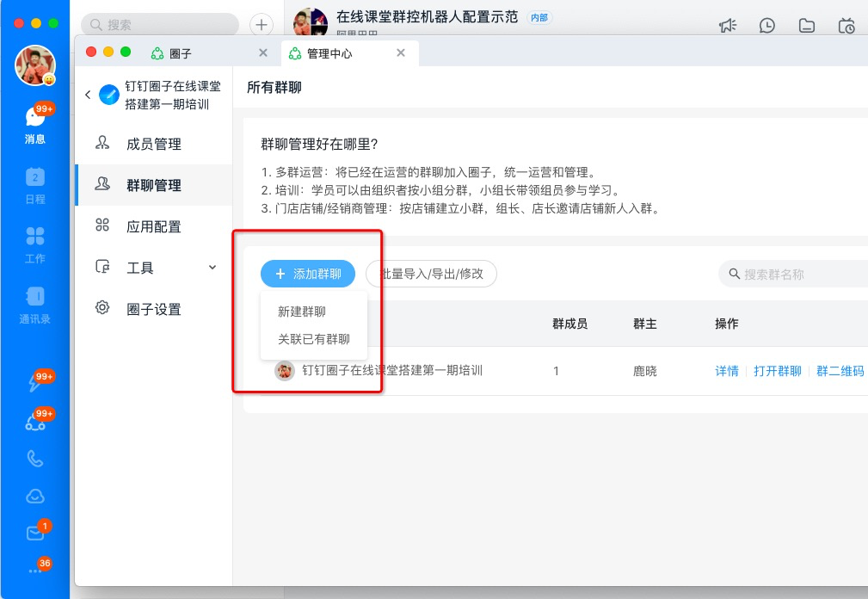Open the cloud drive icon in sidebar
Screen dimensions: 868x599
coord(35,496)
